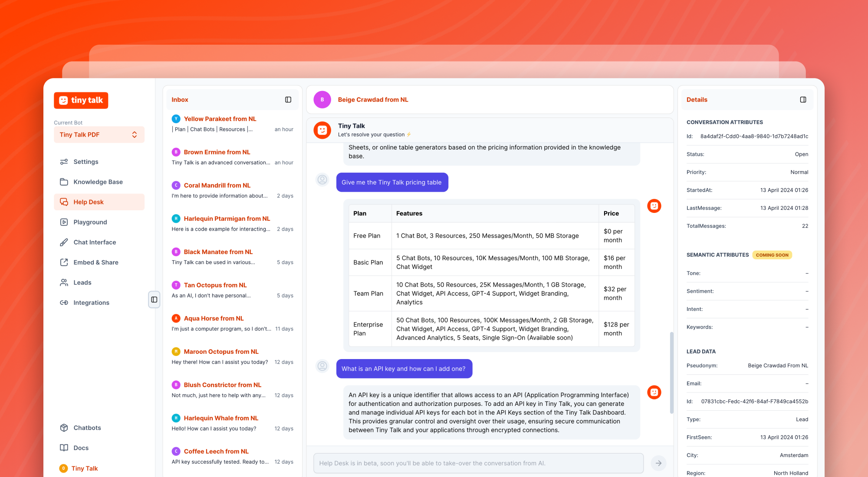Click the 'What is an API key' message
This screenshot has width=868, height=477.
coord(404,369)
